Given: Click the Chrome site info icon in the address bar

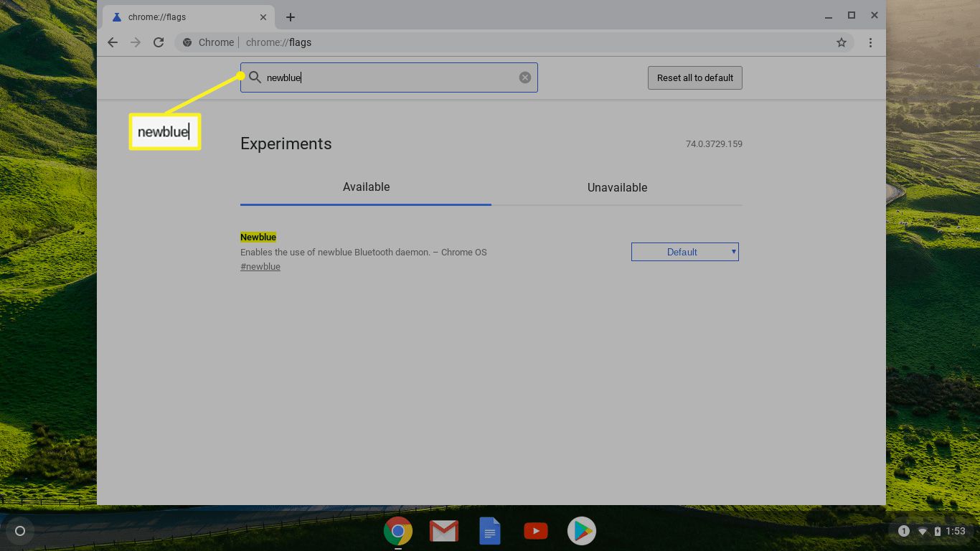Looking at the screenshot, I should 187,42.
